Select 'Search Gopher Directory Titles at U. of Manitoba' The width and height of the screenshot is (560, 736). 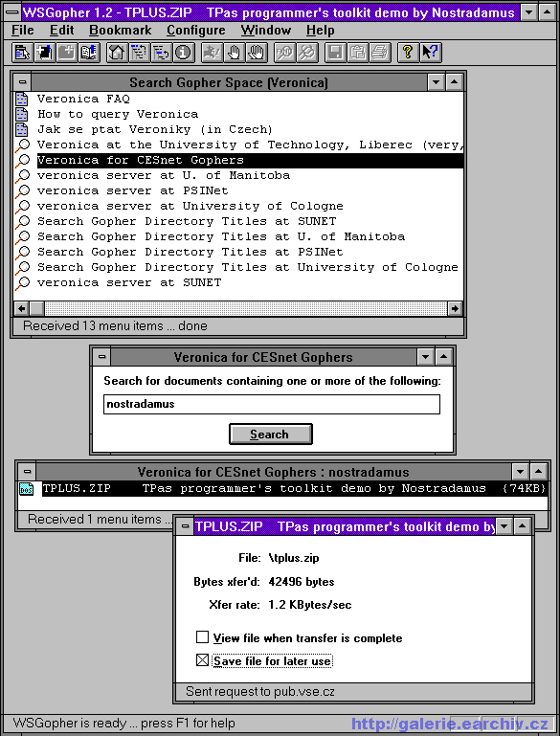pyautogui.click(x=220, y=236)
